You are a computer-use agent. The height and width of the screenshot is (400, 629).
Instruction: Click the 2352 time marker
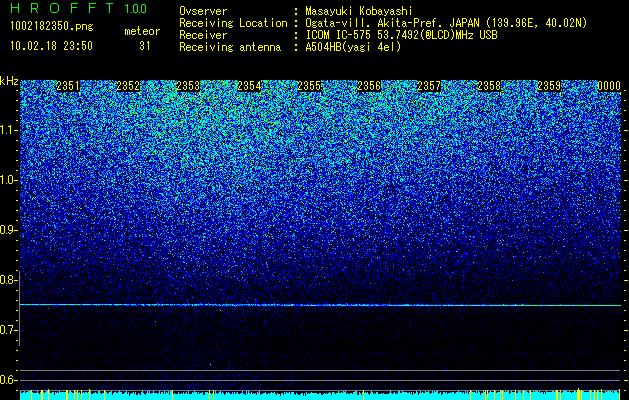(128, 86)
